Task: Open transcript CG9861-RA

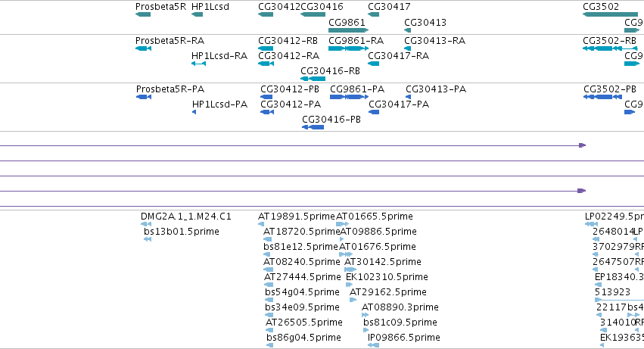Action: tap(356, 41)
